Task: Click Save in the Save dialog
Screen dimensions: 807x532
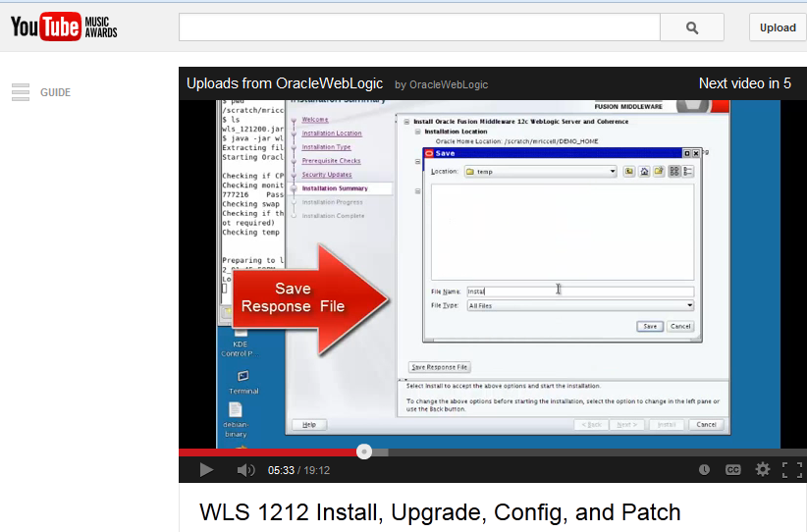Action: click(x=650, y=326)
